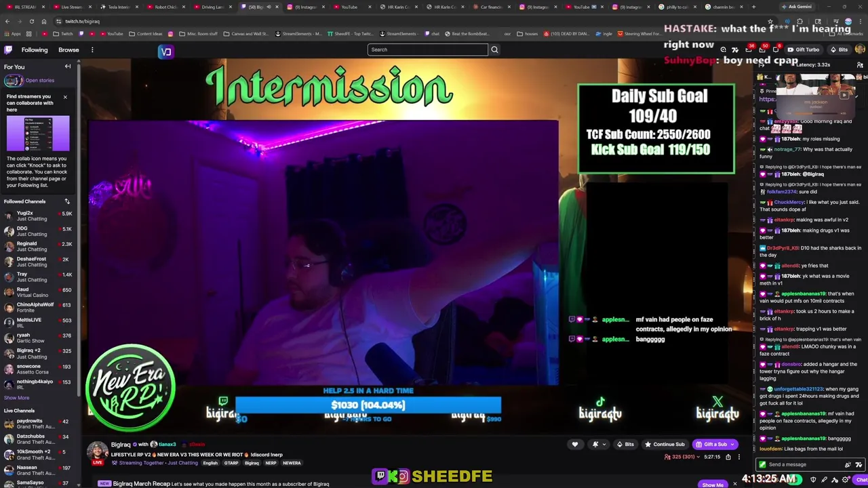Screen dimensions: 868x488
Task: Open chat community users icon
Action: [860, 65]
